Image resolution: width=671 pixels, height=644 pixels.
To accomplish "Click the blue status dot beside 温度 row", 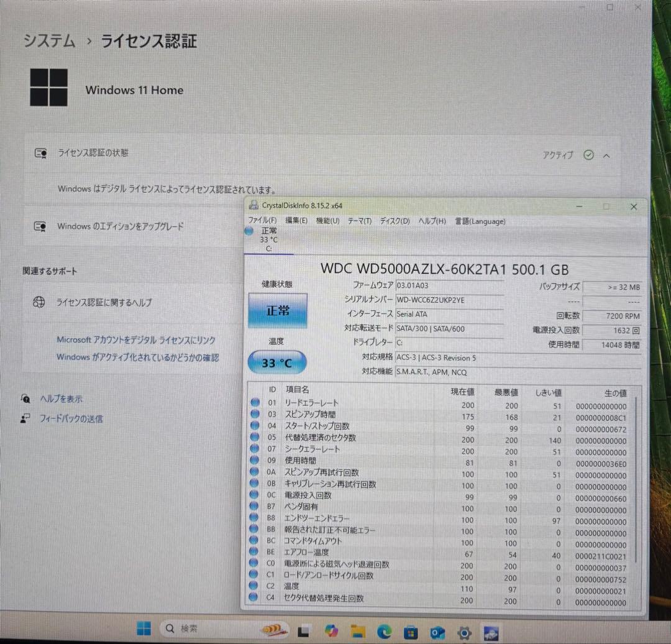I will click(255, 586).
